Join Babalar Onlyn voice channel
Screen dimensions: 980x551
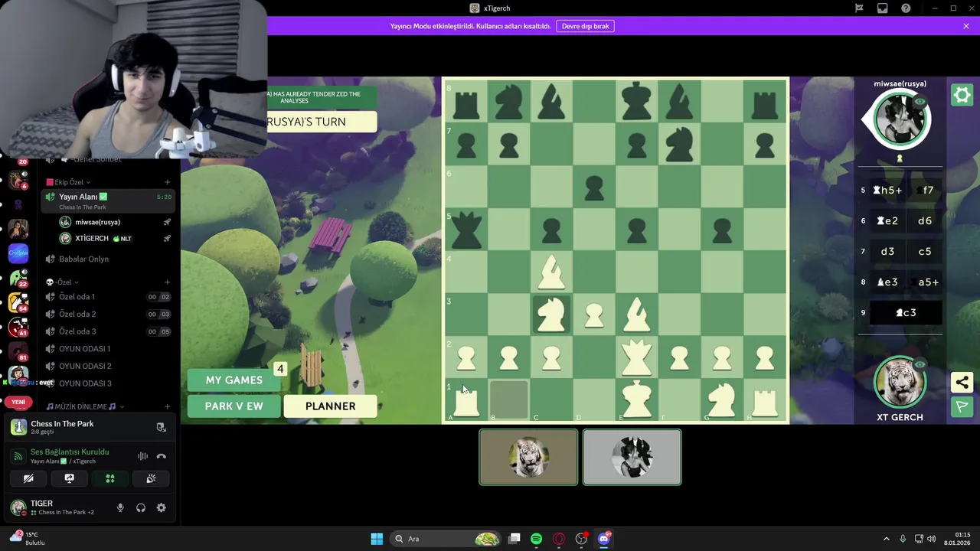pos(109,259)
